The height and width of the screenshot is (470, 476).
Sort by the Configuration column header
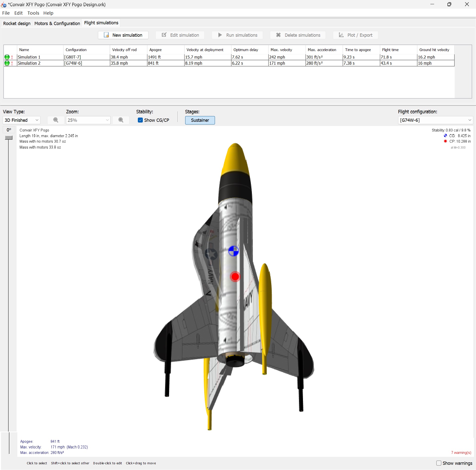coord(87,50)
